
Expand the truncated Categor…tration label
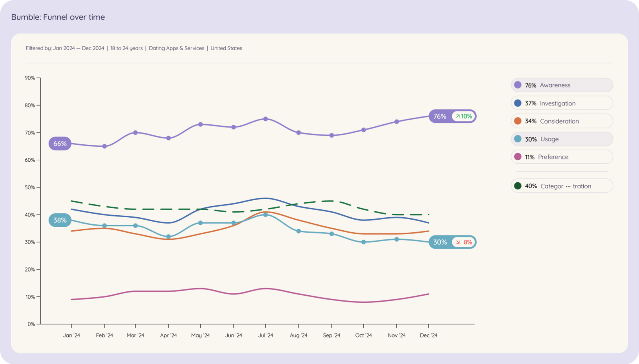(566, 186)
